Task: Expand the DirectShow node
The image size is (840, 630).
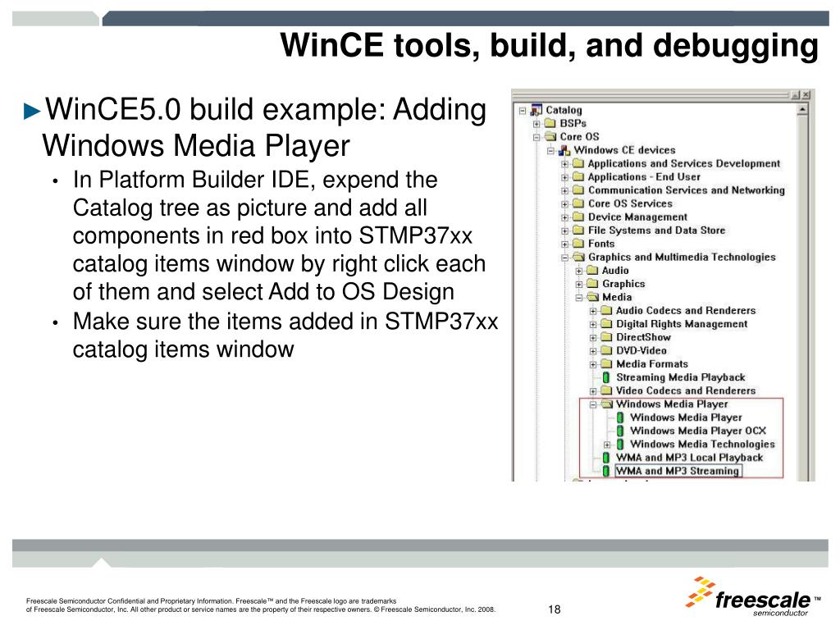Action: [x=593, y=338]
